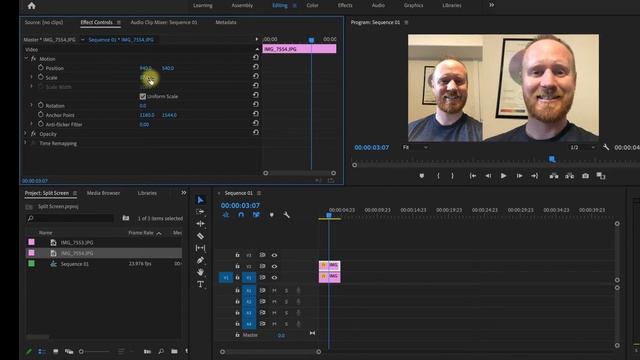Select the Type tool

200,284
